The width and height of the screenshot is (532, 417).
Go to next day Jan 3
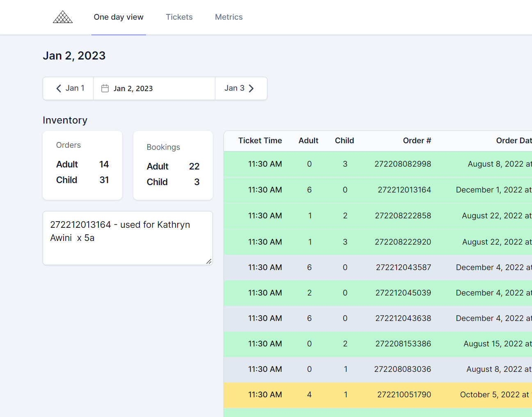click(x=241, y=88)
